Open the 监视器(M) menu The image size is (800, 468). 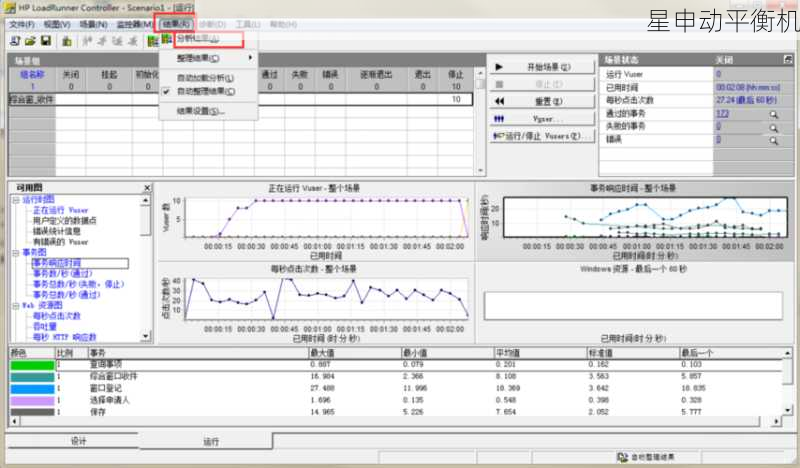pos(134,24)
